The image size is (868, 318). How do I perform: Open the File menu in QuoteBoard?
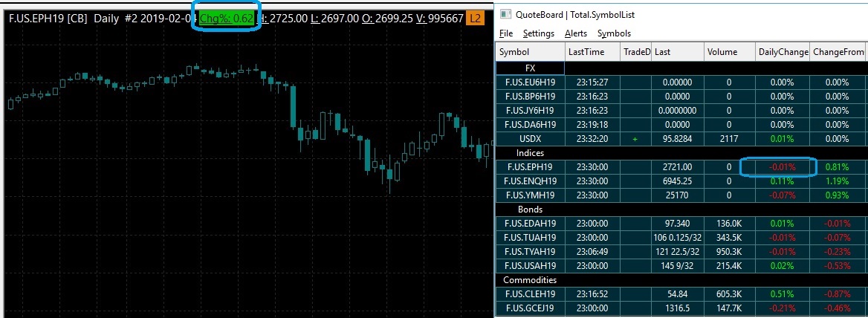click(x=506, y=33)
